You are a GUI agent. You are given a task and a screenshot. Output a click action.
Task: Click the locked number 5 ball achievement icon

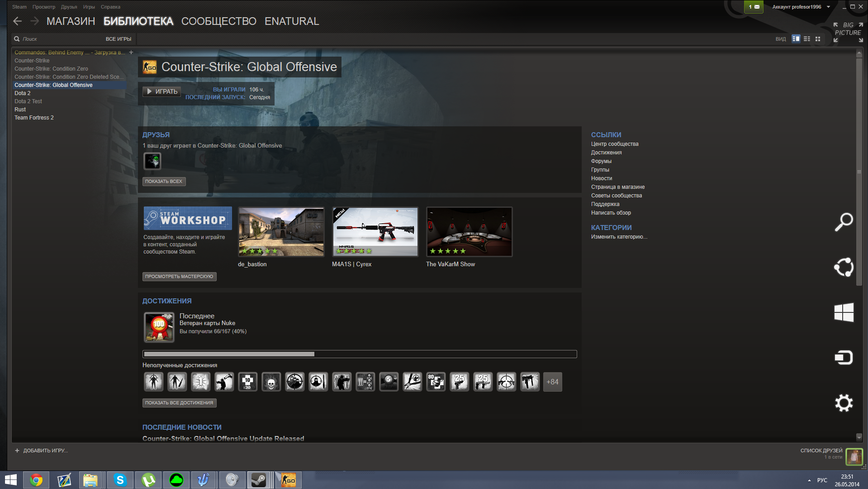(x=389, y=382)
